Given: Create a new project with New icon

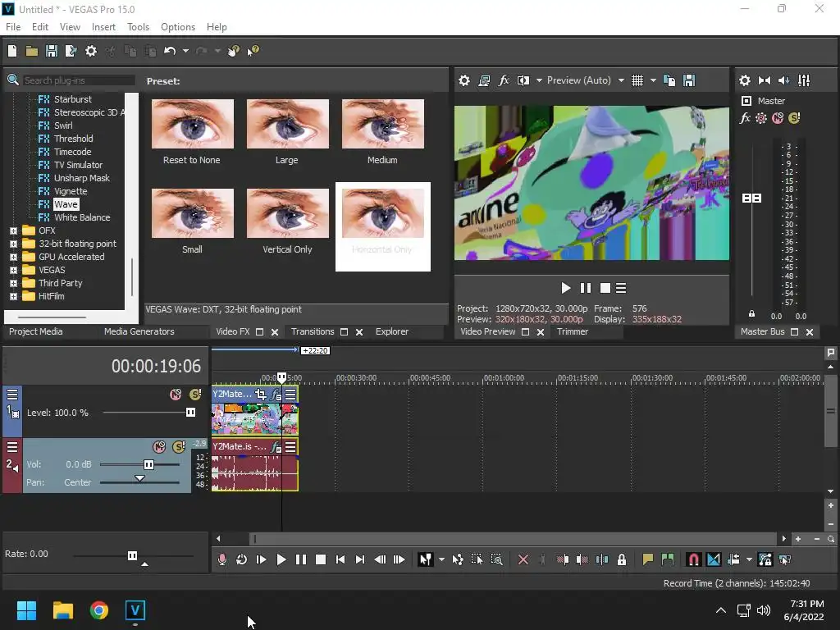Looking at the screenshot, I should click(x=12, y=51).
